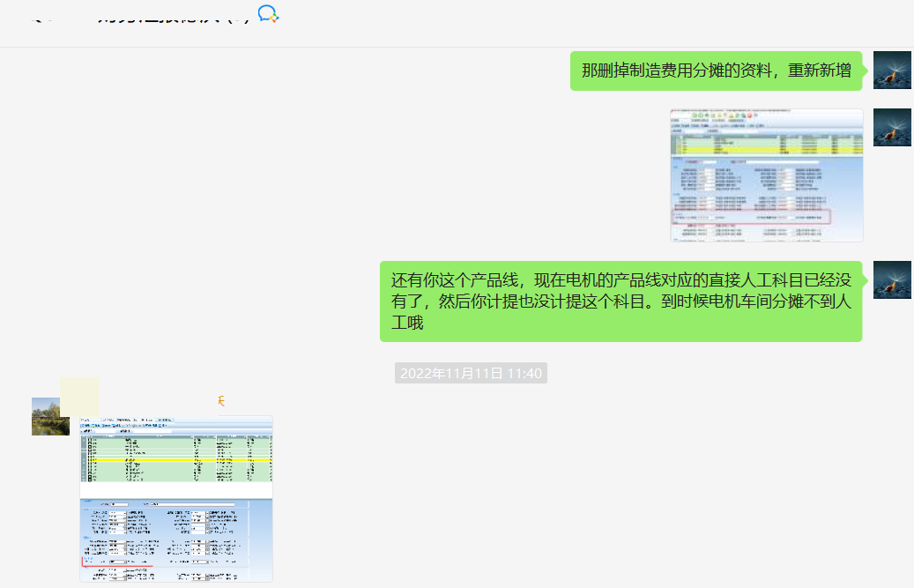This screenshot has width=914, height=588.
Task: Click the timestamp 2022年11月11日 11:40
Action: click(x=471, y=374)
